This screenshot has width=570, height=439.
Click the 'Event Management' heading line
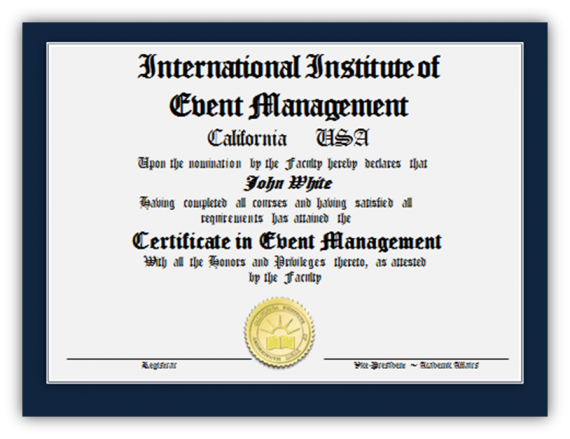[289, 106]
